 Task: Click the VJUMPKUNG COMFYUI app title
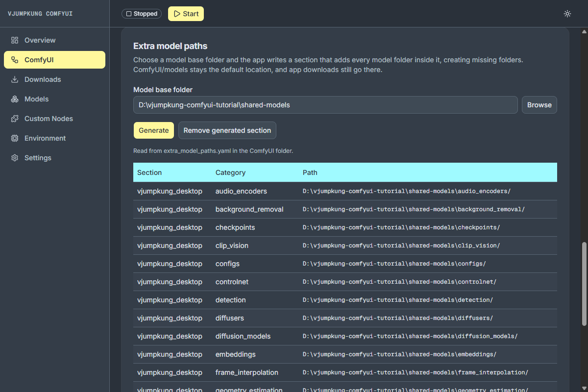(40, 14)
